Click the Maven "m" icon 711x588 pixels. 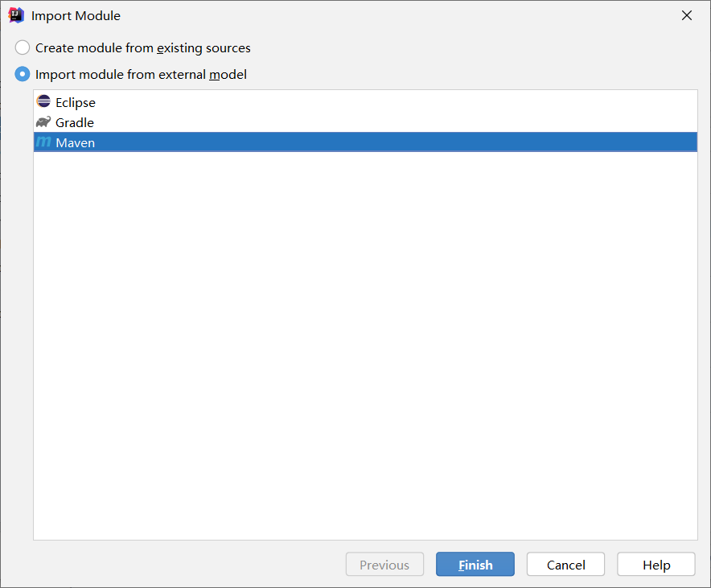coord(44,142)
